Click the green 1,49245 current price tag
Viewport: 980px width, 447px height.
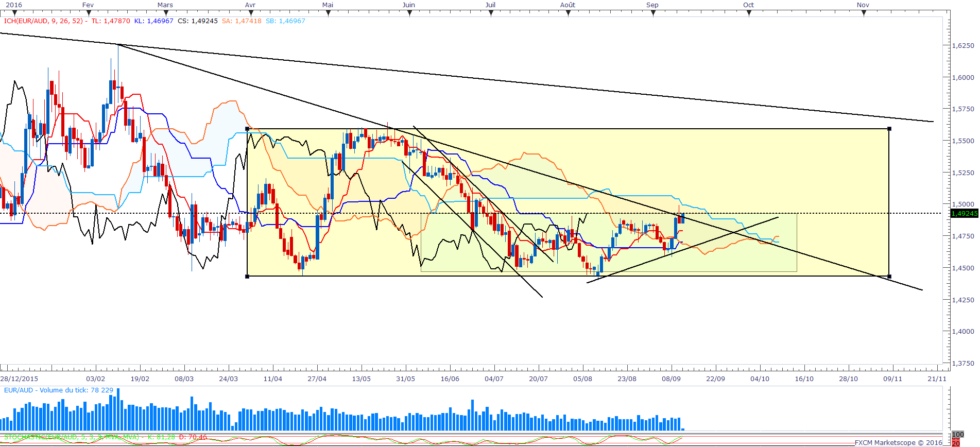point(964,213)
